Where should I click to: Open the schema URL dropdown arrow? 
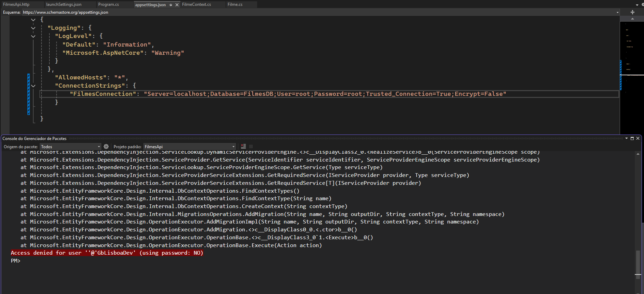tap(618, 12)
